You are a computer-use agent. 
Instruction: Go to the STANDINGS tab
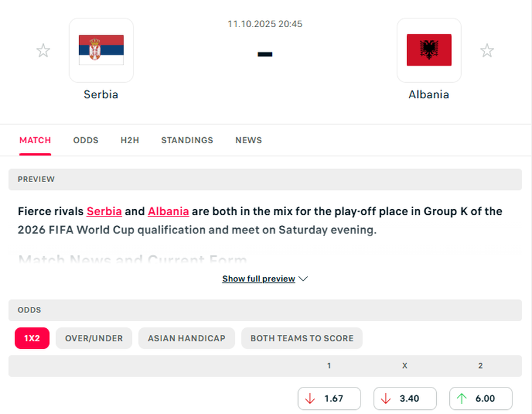[x=187, y=140]
